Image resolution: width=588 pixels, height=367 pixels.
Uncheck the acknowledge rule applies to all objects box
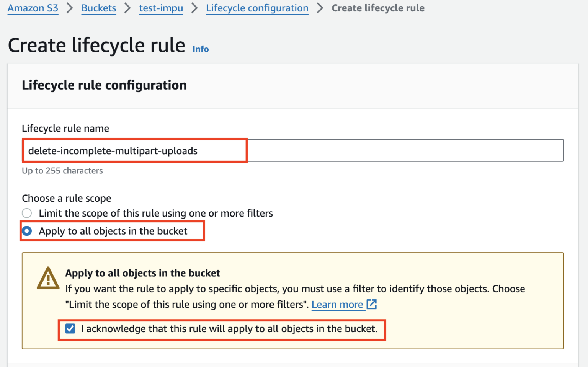70,329
